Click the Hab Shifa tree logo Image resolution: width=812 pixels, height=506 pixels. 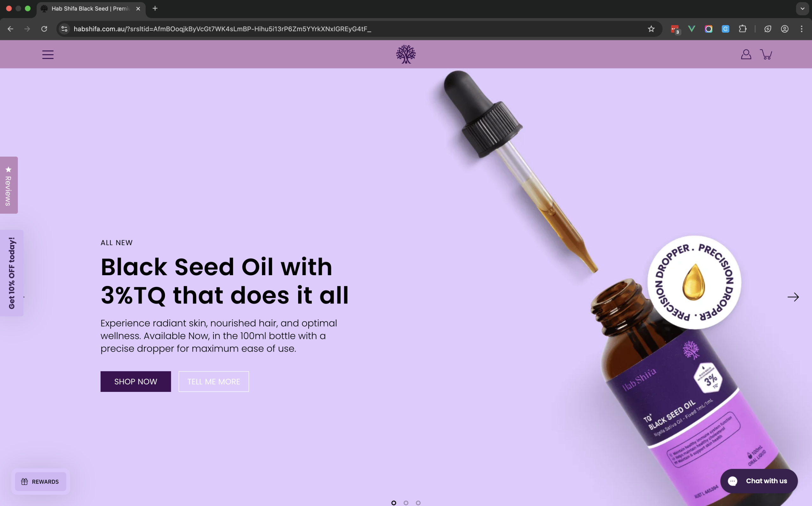[406, 54]
